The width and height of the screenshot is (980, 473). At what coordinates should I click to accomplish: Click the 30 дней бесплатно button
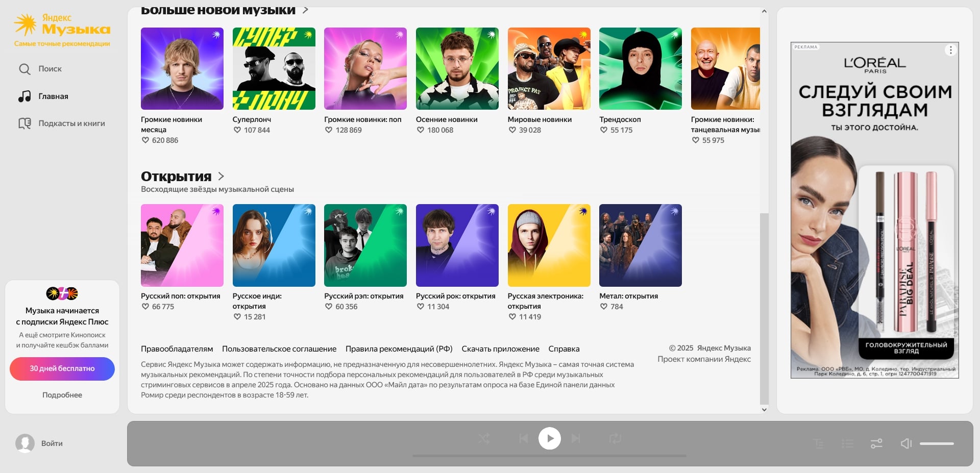point(62,368)
